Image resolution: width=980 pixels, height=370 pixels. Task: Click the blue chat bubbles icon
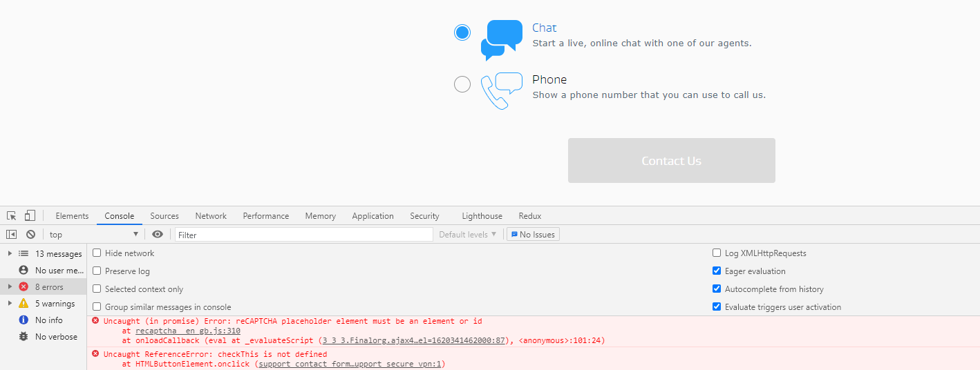coord(502,40)
